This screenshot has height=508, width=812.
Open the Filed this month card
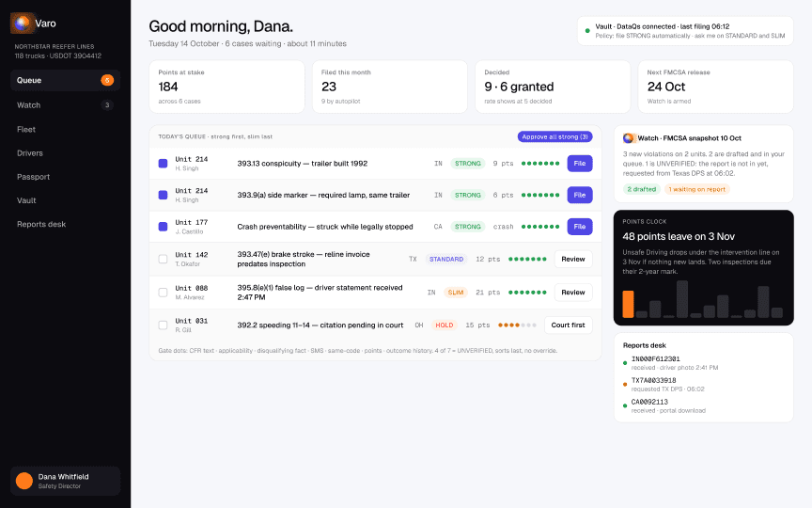pyautogui.click(x=389, y=87)
